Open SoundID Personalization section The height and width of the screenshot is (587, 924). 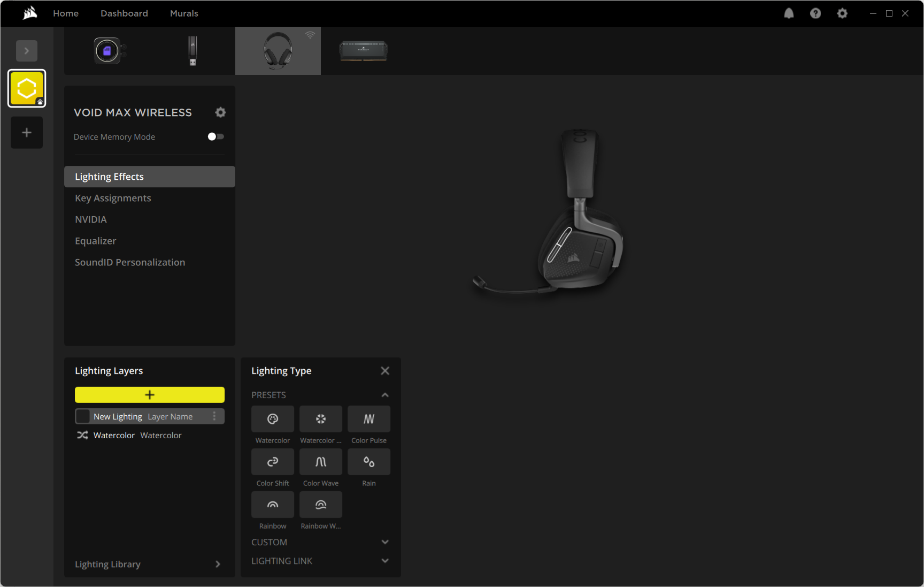pyautogui.click(x=150, y=262)
